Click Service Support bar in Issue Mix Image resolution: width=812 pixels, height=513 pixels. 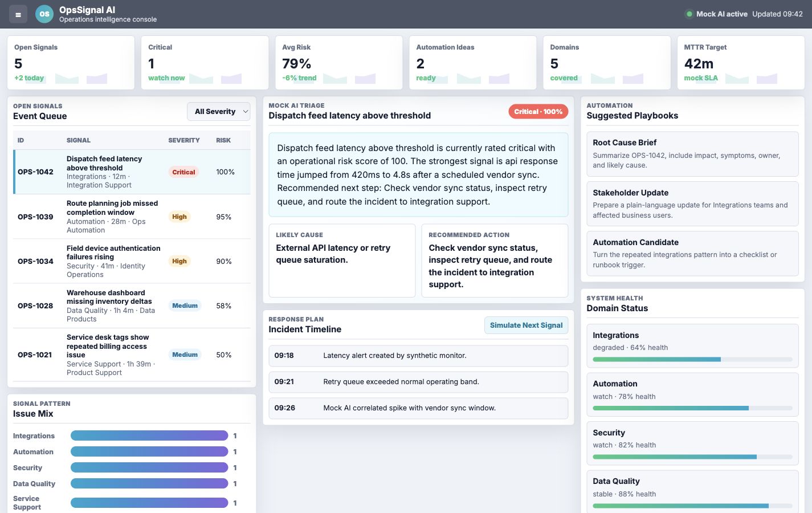pyautogui.click(x=149, y=503)
